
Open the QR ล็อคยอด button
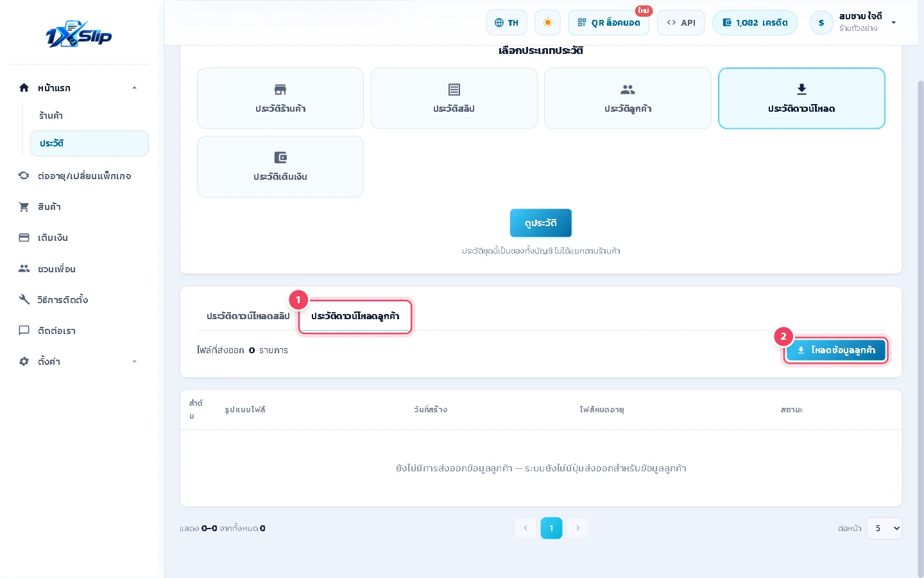tap(609, 22)
